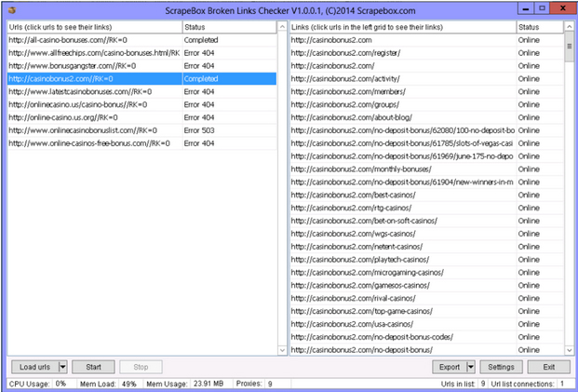Click link no-deposit-bonus/61785/slots-of-vegas
The height and width of the screenshot is (392, 578).
point(402,143)
